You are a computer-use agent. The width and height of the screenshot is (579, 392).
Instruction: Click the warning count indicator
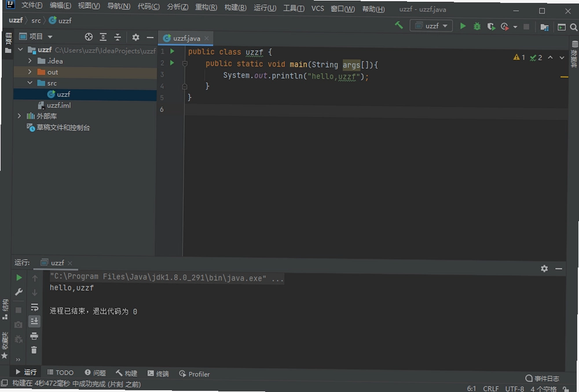click(x=519, y=57)
